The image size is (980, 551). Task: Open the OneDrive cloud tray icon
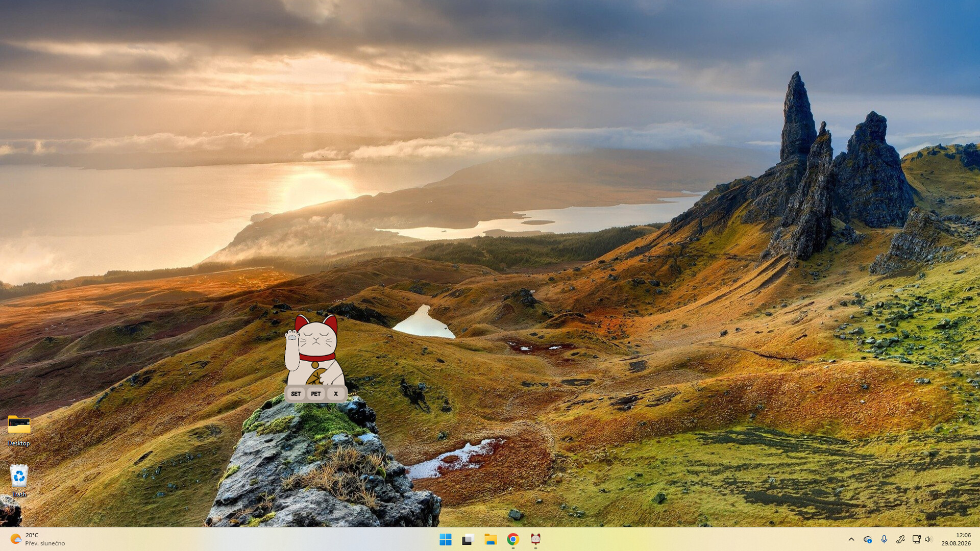867,539
